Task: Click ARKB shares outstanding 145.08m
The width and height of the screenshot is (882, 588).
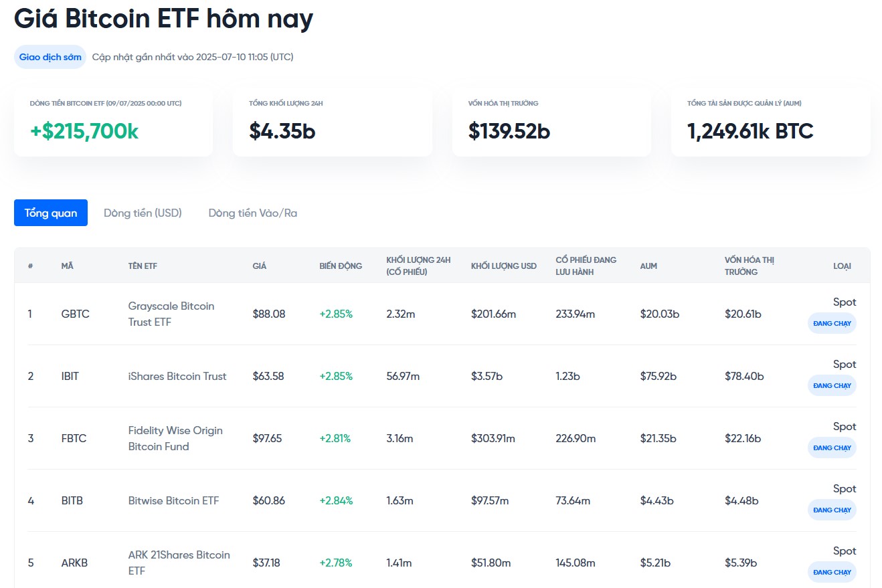Action: click(576, 563)
